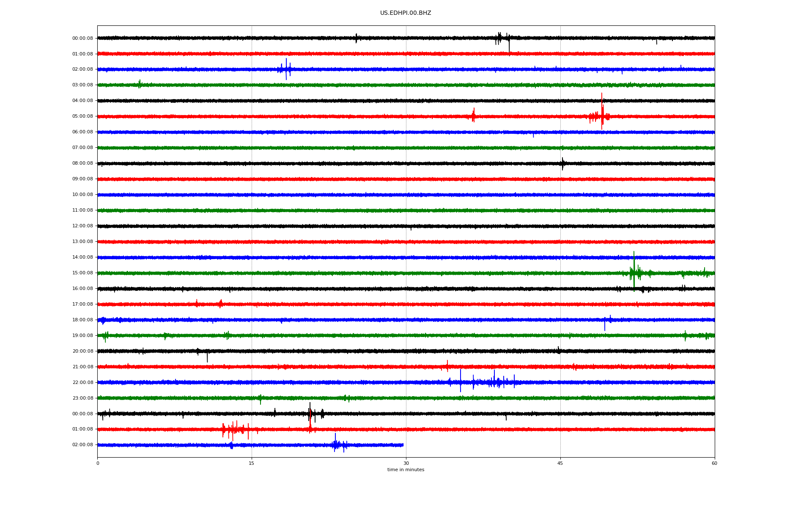812x508 pixels.
Task: Select the 04:00:08 time label
Action: point(82,101)
